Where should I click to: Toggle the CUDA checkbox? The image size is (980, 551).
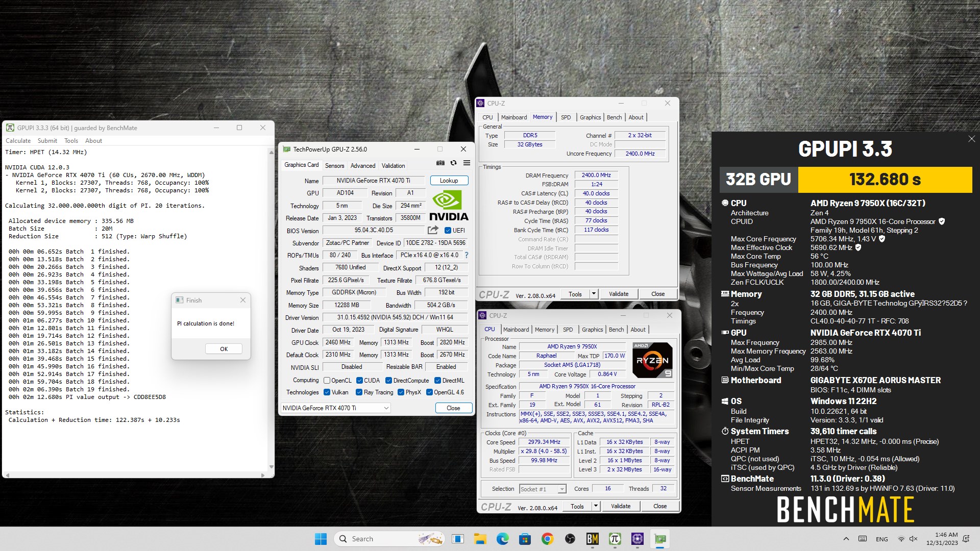359,381
